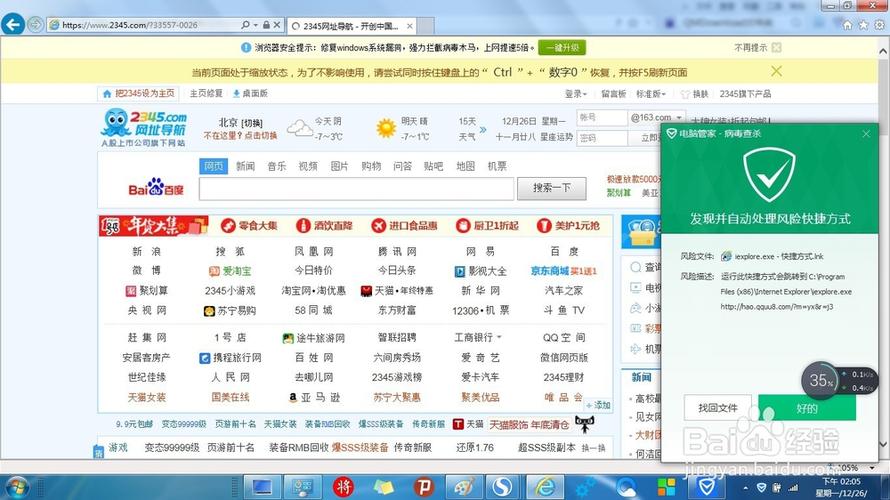
Task: Click the cloudy weather icon for 今天
Action: point(300,128)
